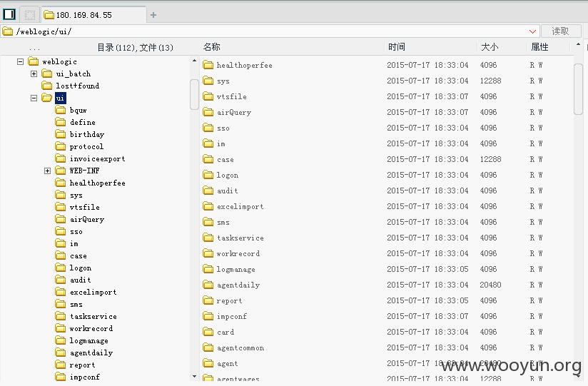Click the excelimport folder icon in file list
Viewport: 588px width, 386px height.
pos(208,206)
